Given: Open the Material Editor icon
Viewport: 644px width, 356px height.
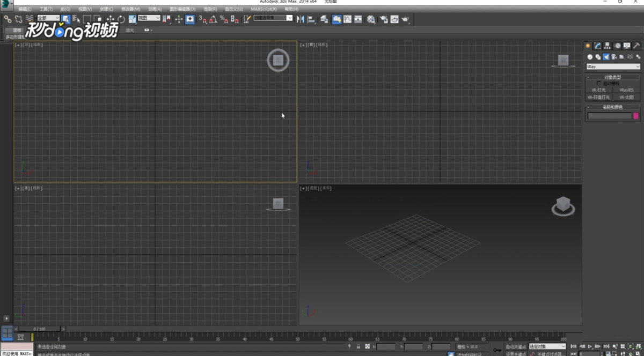Looking at the screenshot, I should point(371,19).
